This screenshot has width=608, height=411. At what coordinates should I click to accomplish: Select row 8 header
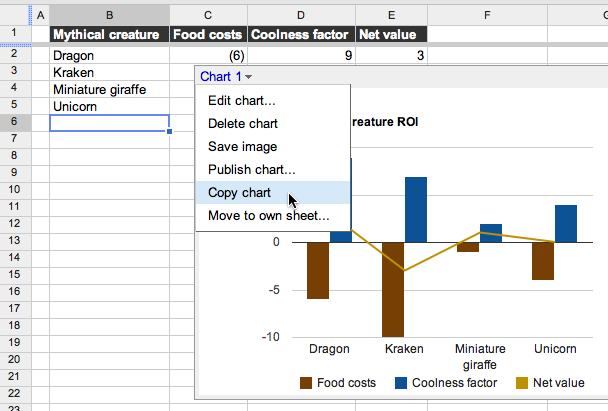pos(15,156)
